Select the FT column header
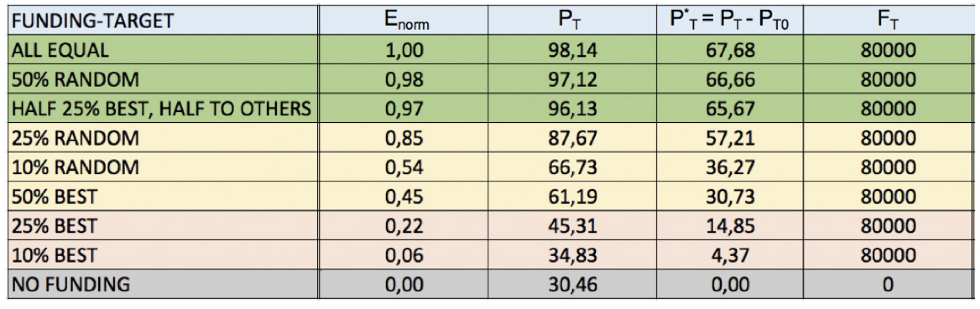The width and height of the screenshot is (980, 309). point(887,20)
